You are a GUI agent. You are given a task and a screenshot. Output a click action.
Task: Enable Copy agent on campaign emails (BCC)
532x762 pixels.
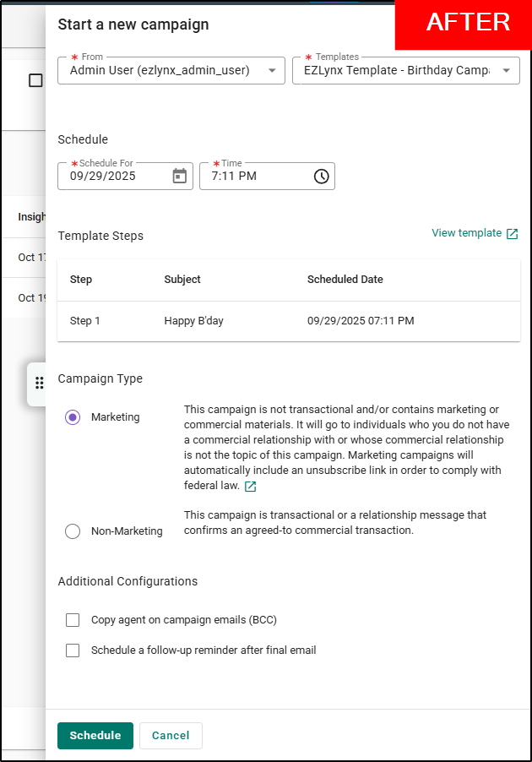73,619
